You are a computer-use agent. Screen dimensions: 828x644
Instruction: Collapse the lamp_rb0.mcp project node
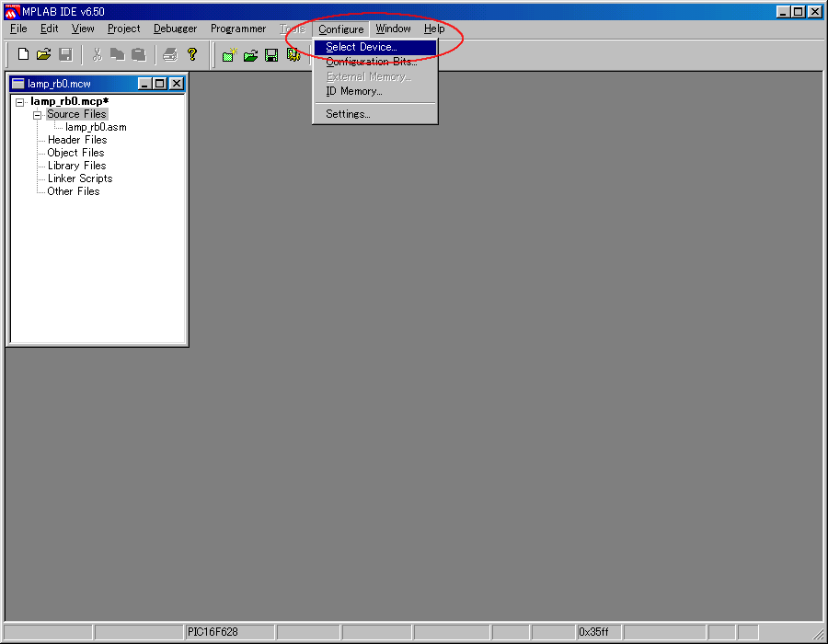click(19, 102)
